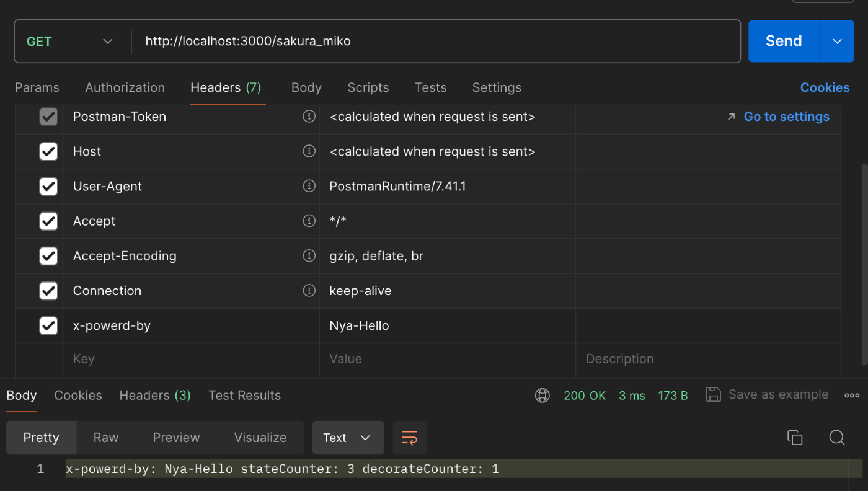This screenshot has width=868, height=491.
Task: Click the empty Value field in headers table
Action: [448, 360]
